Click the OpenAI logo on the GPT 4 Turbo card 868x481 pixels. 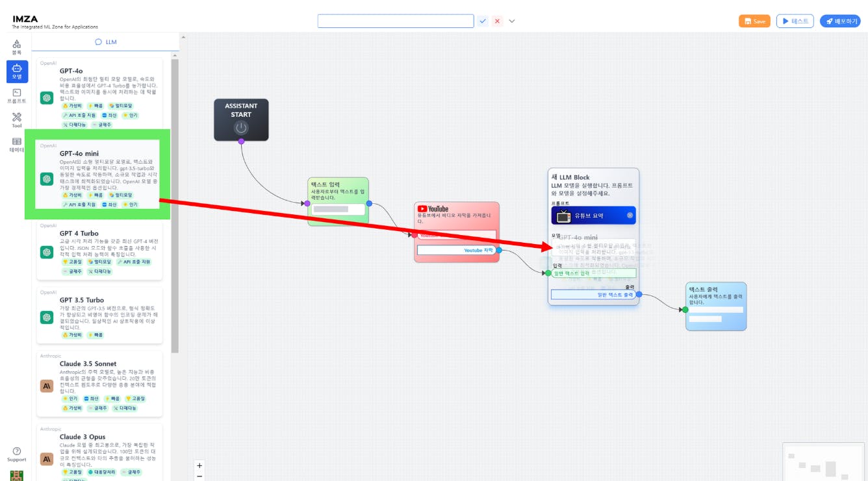click(47, 252)
